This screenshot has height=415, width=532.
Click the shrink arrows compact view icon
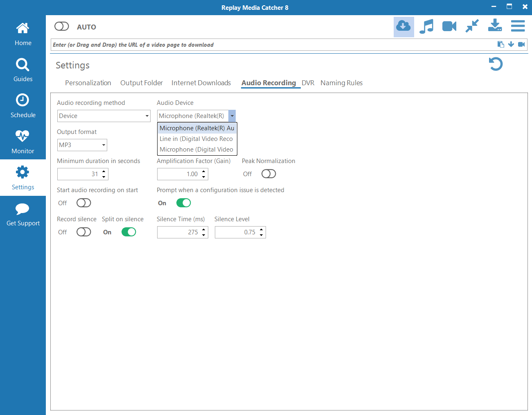pos(472,26)
